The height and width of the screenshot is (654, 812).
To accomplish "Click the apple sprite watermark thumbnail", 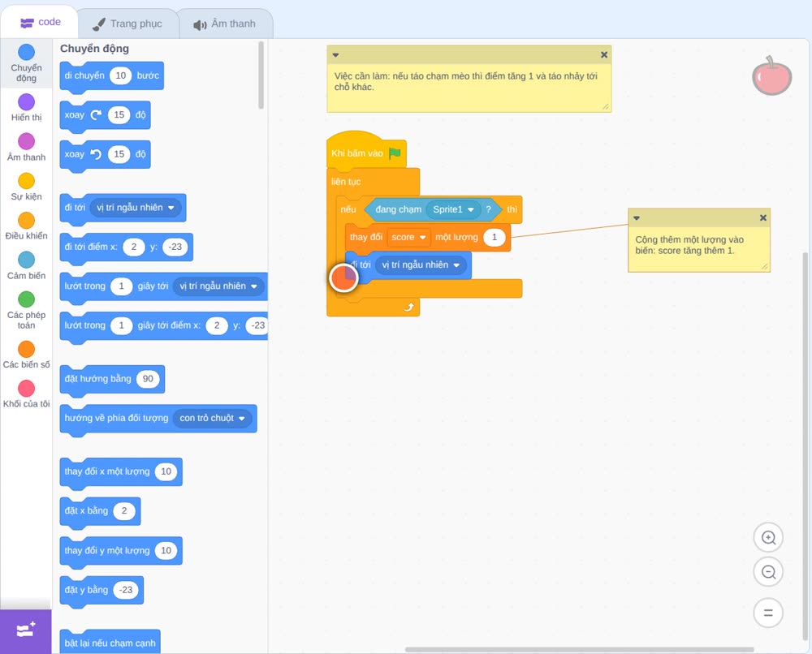I will coord(771,76).
